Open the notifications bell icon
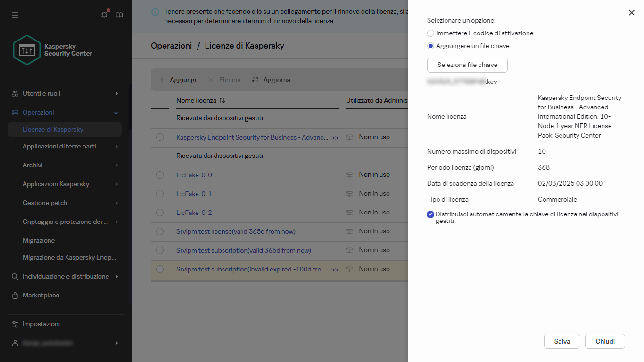644x362 pixels. 104,15
